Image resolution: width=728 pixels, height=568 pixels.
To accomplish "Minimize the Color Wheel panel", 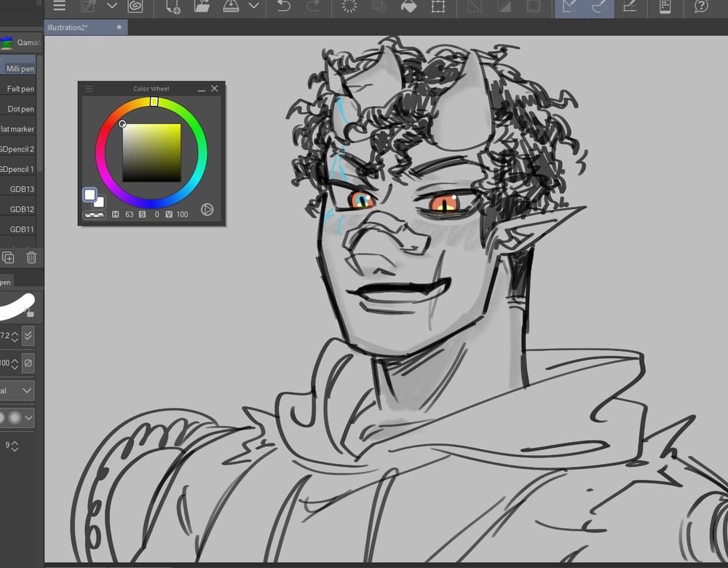I will coord(202,89).
